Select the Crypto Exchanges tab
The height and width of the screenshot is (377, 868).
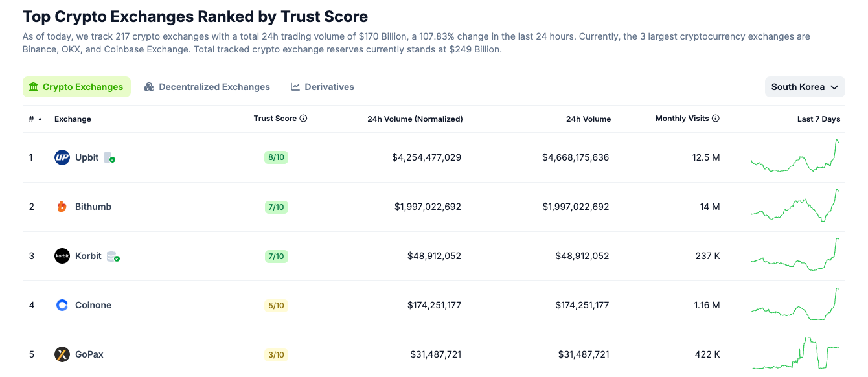point(76,87)
